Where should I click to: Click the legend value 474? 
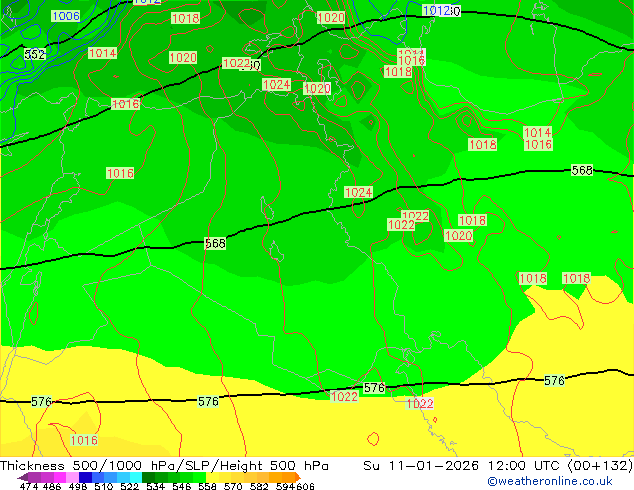coord(29,486)
